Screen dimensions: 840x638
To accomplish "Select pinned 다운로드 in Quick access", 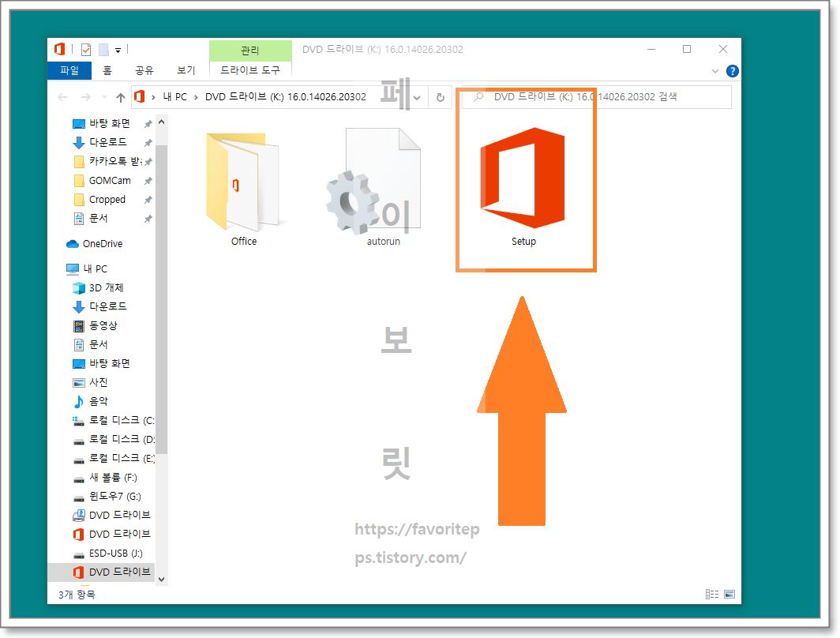I will pyautogui.click(x=107, y=142).
